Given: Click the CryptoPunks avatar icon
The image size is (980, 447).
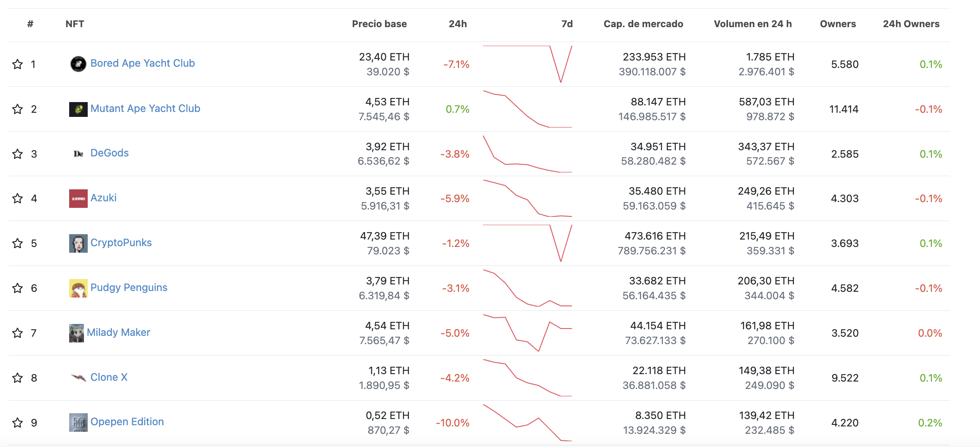Looking at the screenshot, I should point(78,243).
